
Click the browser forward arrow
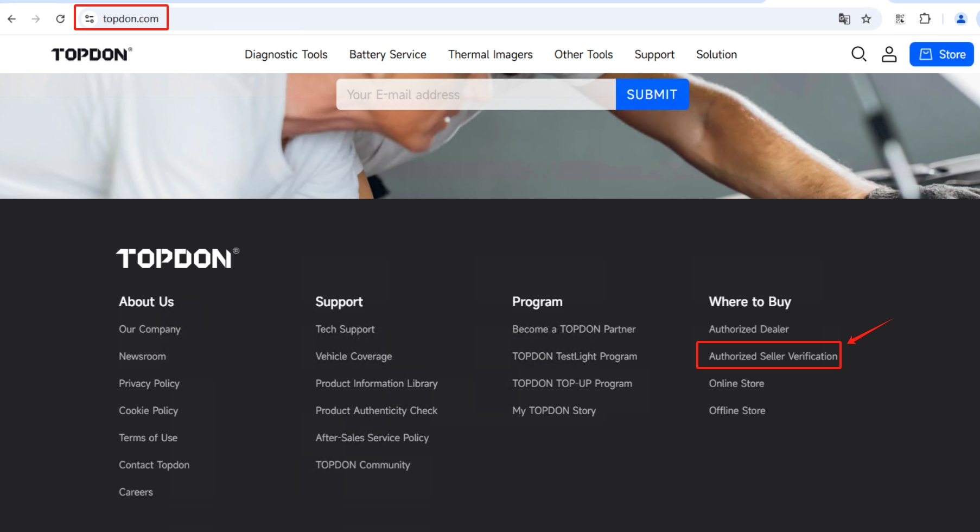click(36, 19)
